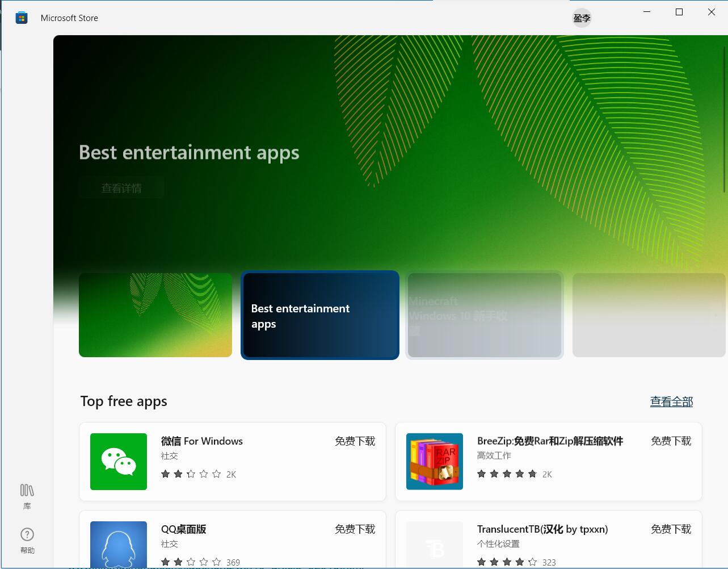Open the BreeZip app icon
The image size is (728, 569).
pyautogui.click(x=435, y=462)
